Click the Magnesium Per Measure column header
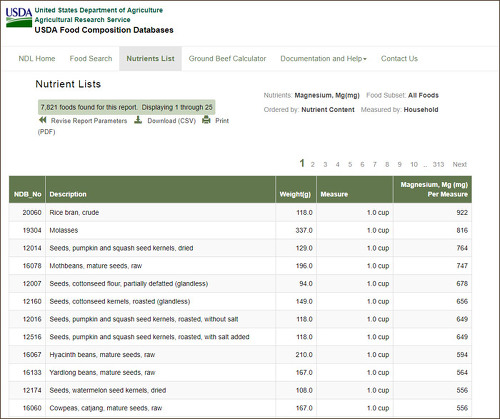Viewport: 500px width, 419px height. [434, 189]
